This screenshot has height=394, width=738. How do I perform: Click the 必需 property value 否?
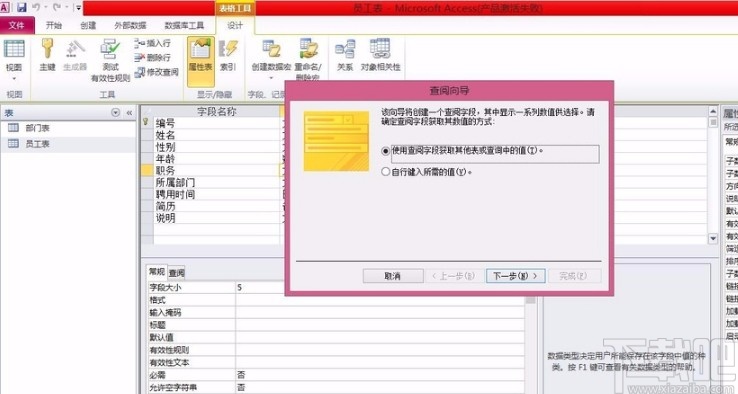(380, 375)
